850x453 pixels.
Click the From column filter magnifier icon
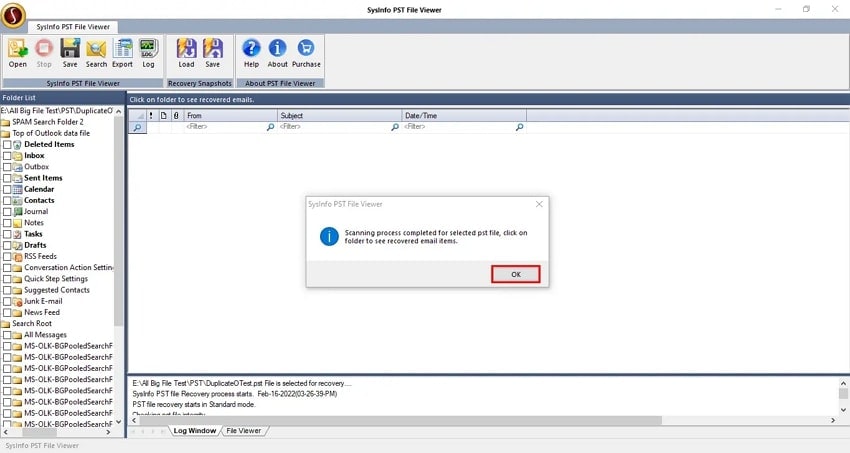[x=270, y=127]
